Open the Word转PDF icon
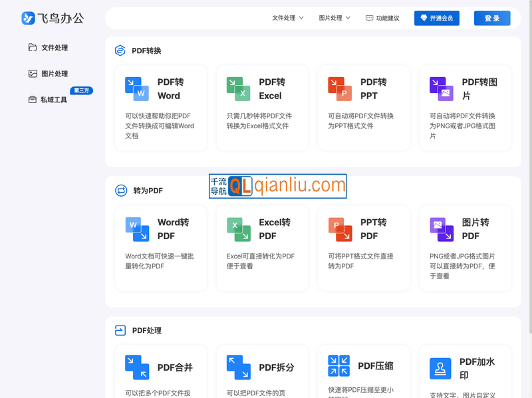Image resolution: width=532 pixels, height=398 pixels. click(137, 229)
